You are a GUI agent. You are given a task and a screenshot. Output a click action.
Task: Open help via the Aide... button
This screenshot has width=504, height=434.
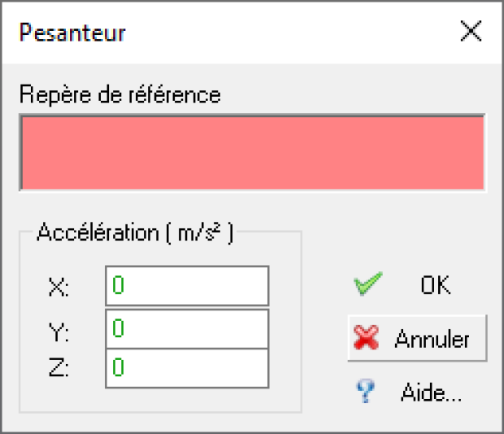tap(417, 392)
